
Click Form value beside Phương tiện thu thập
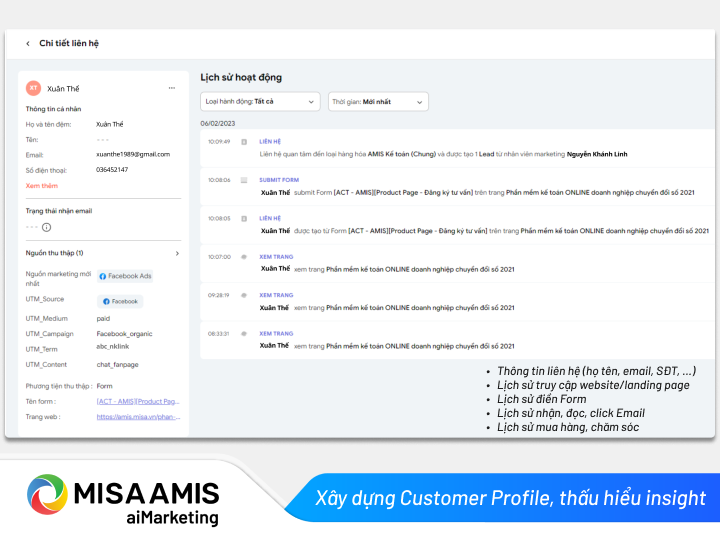[105, 386]
